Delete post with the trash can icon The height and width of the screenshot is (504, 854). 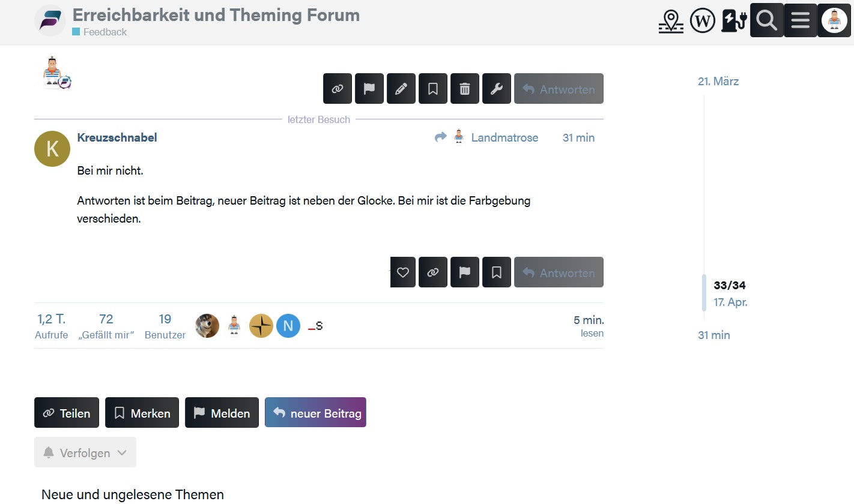pyautogui.click(x=465, y=89)
